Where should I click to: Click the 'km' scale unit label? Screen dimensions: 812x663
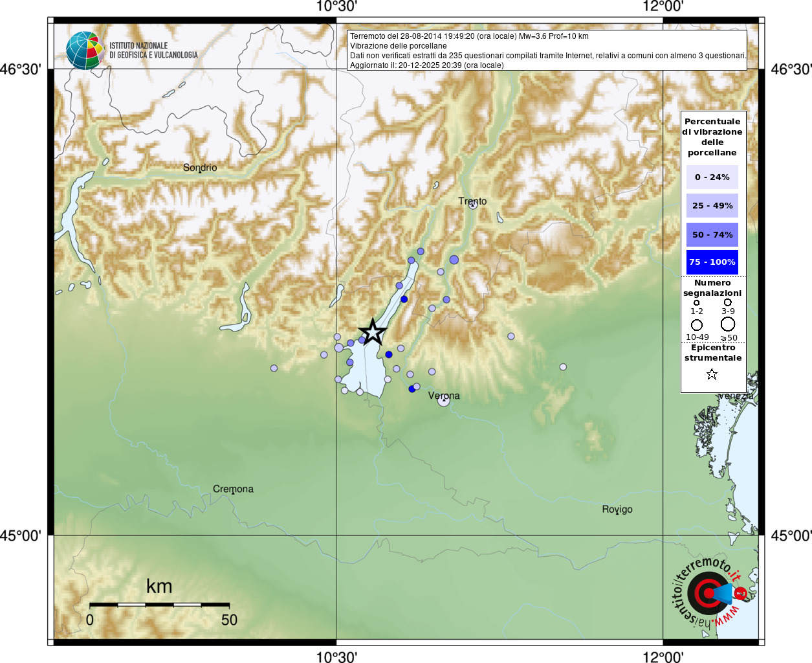pyautogui.click(x=159, y=587)
